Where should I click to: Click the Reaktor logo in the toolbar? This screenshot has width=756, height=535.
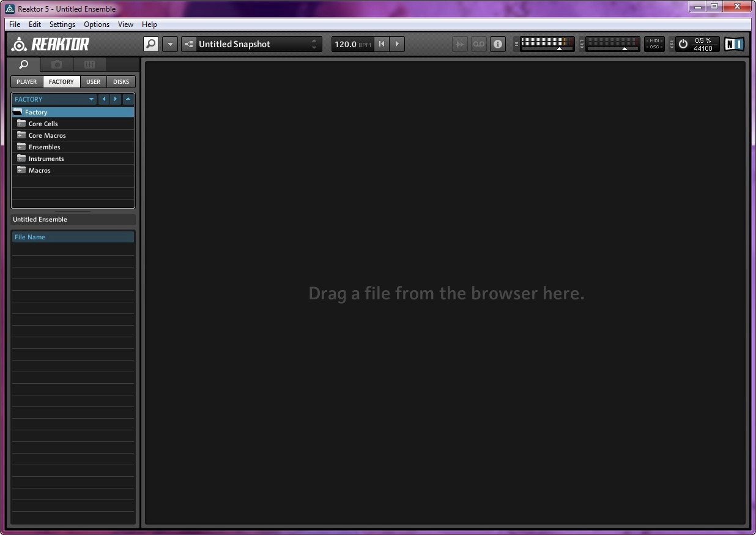pyautogui.click(x=51, y=44)
